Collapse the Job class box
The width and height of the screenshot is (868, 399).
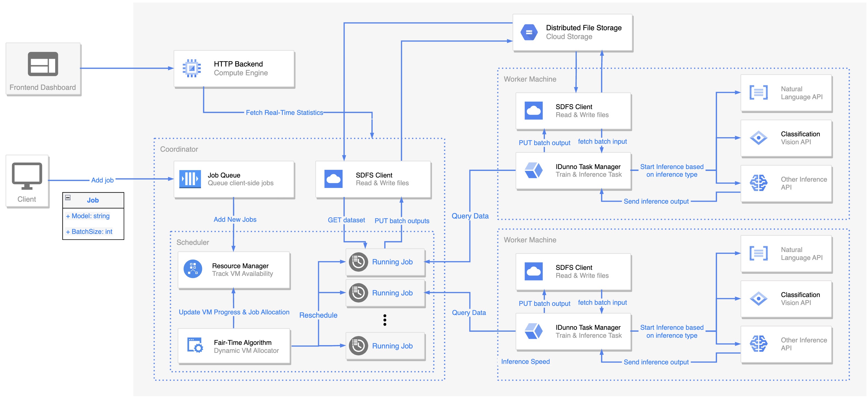tap(68, 198)
